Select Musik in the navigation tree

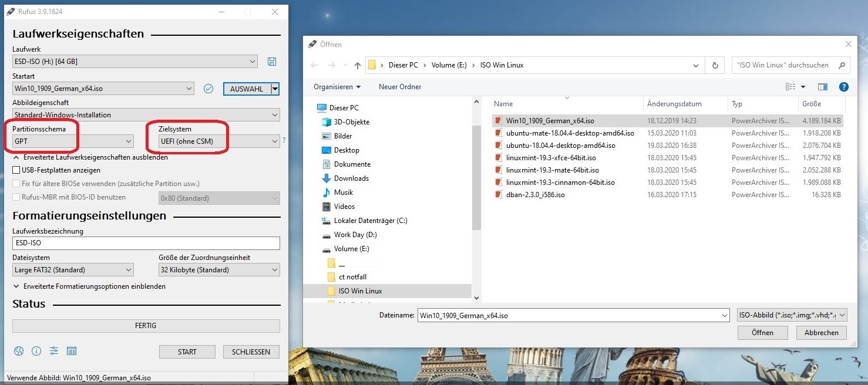pyautogui.click(x=338, y=192)
